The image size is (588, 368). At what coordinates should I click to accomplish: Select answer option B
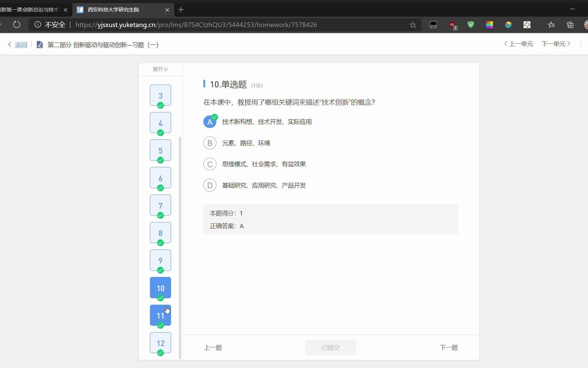tap(210, 143)
